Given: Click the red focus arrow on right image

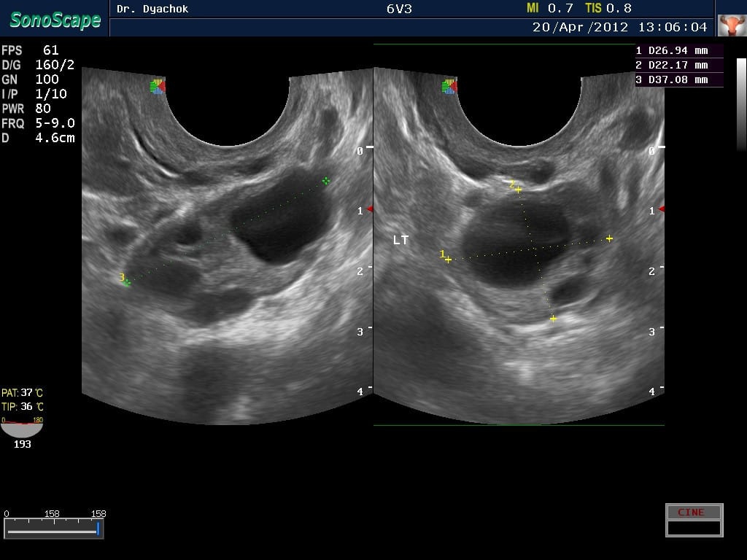Looking at the screenshot, I should point(662,209).
